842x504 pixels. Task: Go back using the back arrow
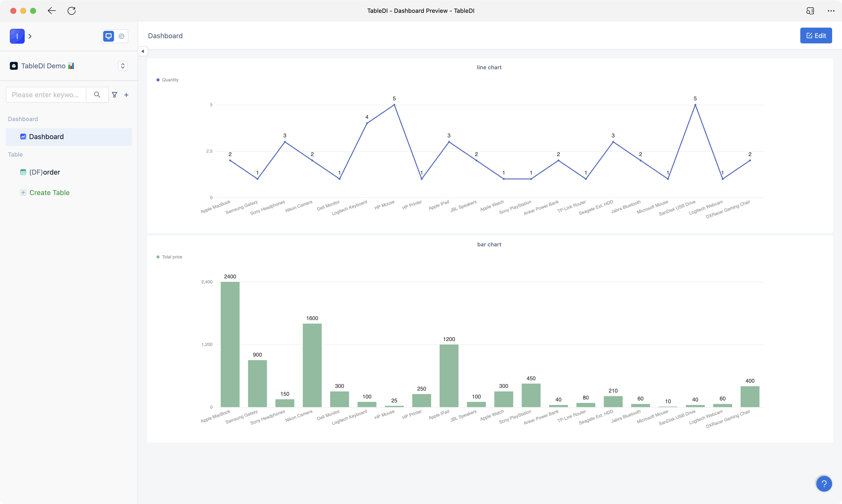point(52,11)
